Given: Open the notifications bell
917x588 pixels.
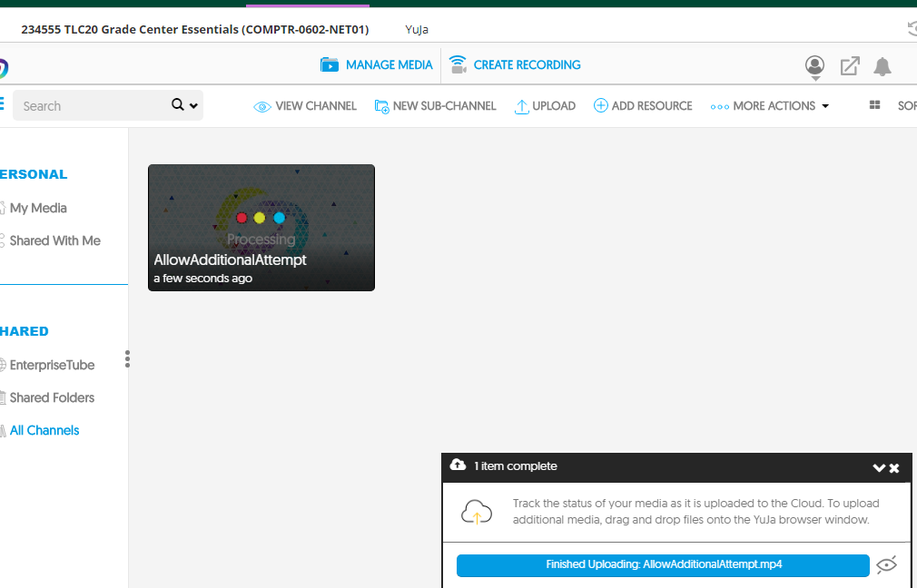Looking at the screenshot, I should 882,66.
